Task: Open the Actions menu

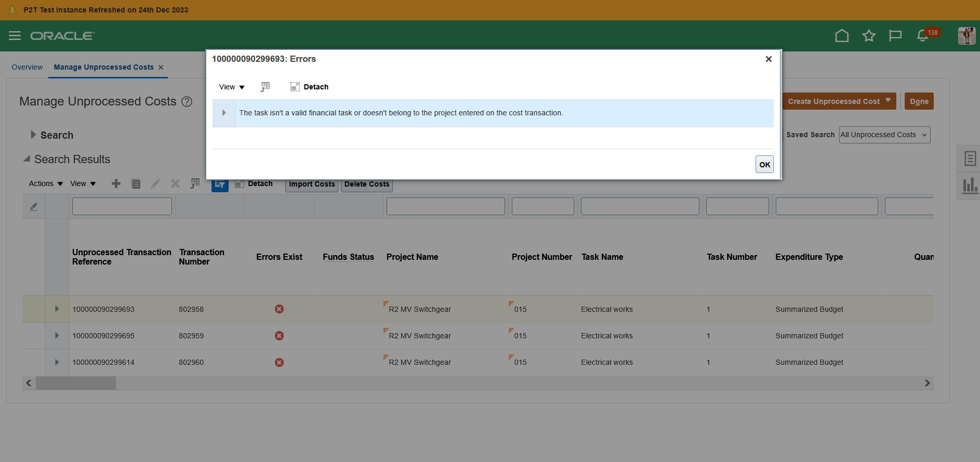Action: coord(46,183)
